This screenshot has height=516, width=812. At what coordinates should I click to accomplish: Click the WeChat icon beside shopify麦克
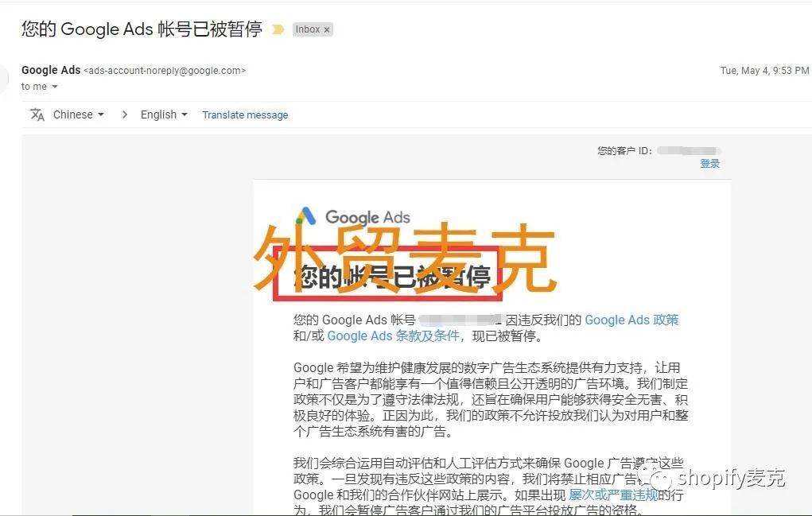tap(655, 479)
